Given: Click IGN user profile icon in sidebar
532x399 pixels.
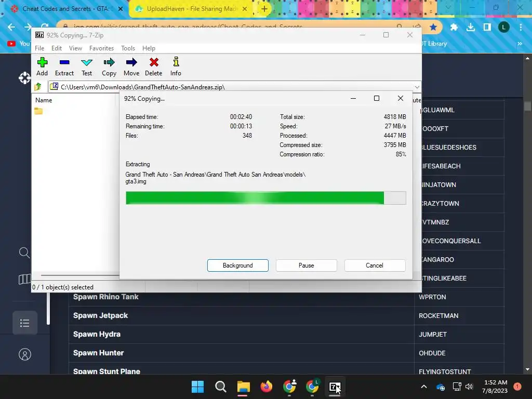Looking at the screenshot, I should 25,354.
